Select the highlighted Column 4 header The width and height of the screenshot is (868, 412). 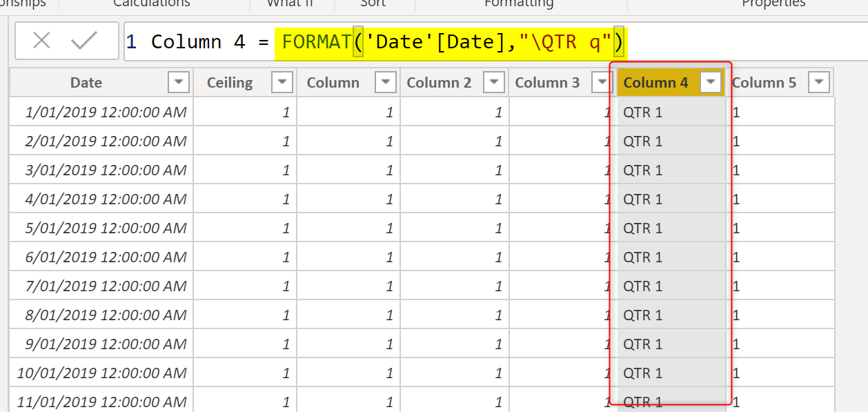[x=655, y=83]
